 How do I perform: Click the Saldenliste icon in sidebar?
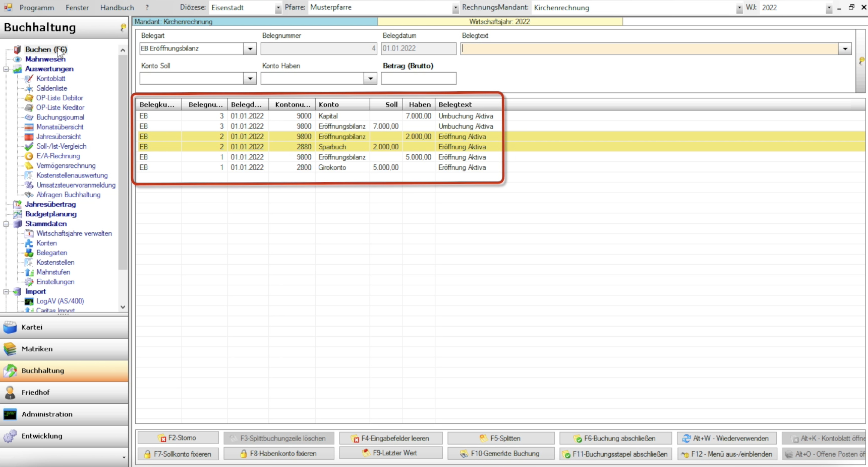(x=29, y=88)
